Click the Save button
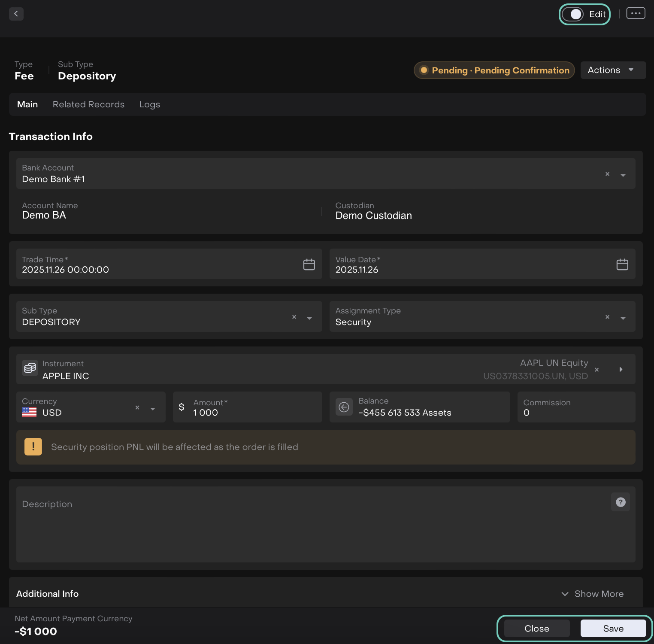This screenshot has width=654, height=644. point(613,629)
